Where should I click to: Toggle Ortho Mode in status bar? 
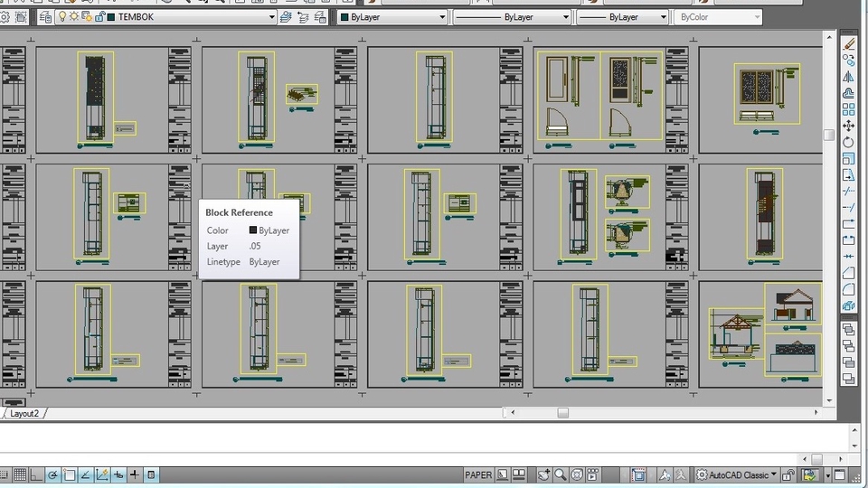click(x=36, y=474)
